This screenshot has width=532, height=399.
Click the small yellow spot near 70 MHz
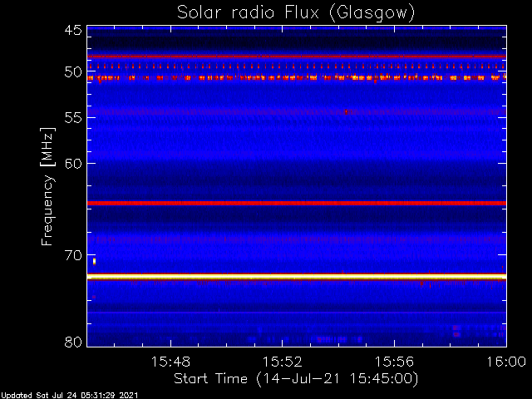94,261
